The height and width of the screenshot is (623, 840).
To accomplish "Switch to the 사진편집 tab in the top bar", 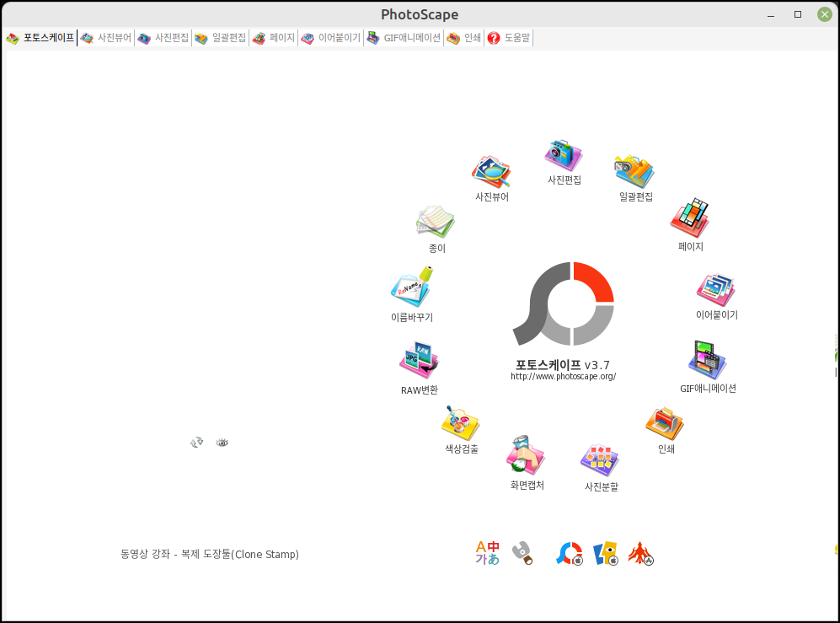I will point(163,38).
